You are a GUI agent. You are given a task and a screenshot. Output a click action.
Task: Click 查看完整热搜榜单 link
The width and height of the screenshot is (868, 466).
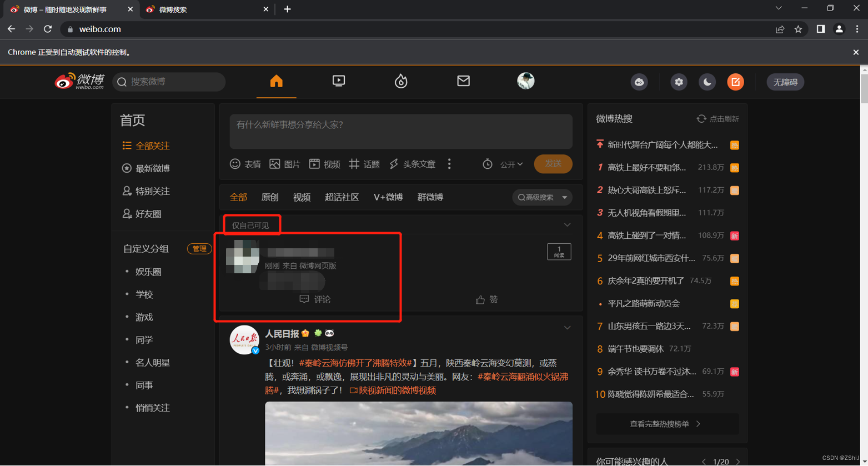tap(667, 424)
